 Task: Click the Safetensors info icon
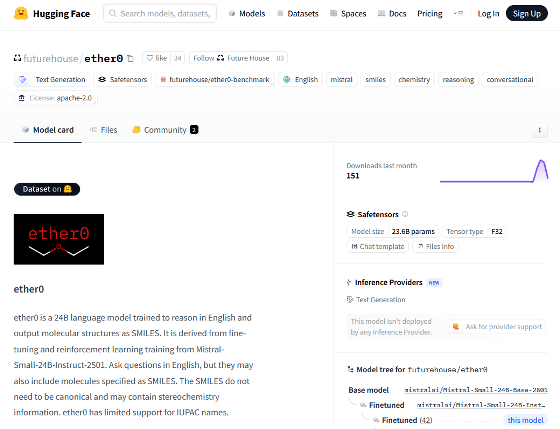pyautogui.click(x=405, y=214)
